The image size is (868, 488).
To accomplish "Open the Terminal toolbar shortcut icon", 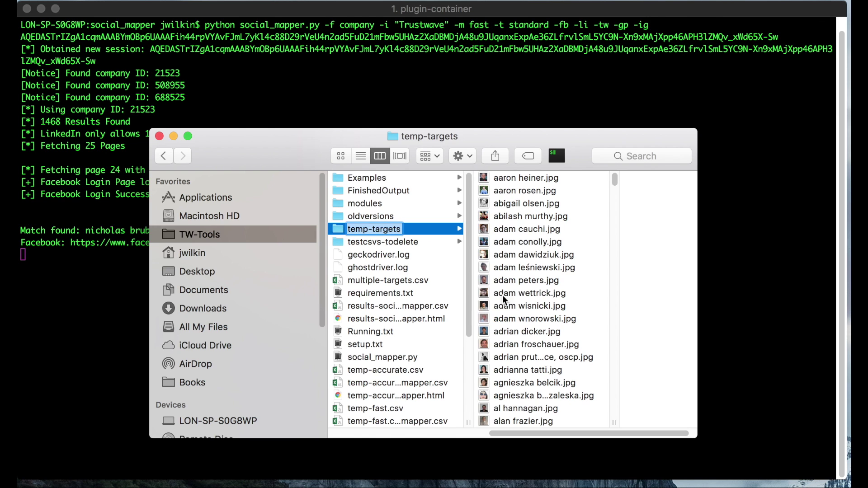I will (x=557, y=156).
